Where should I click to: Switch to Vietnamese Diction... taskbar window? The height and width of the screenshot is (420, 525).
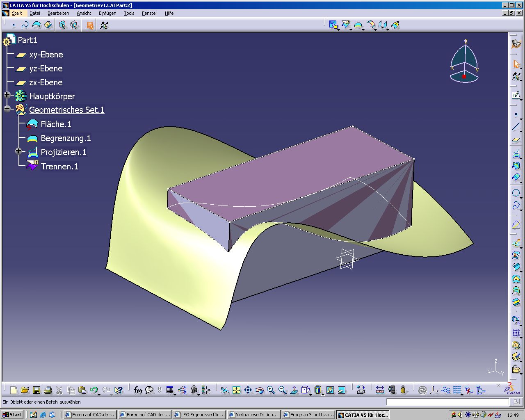254,415
